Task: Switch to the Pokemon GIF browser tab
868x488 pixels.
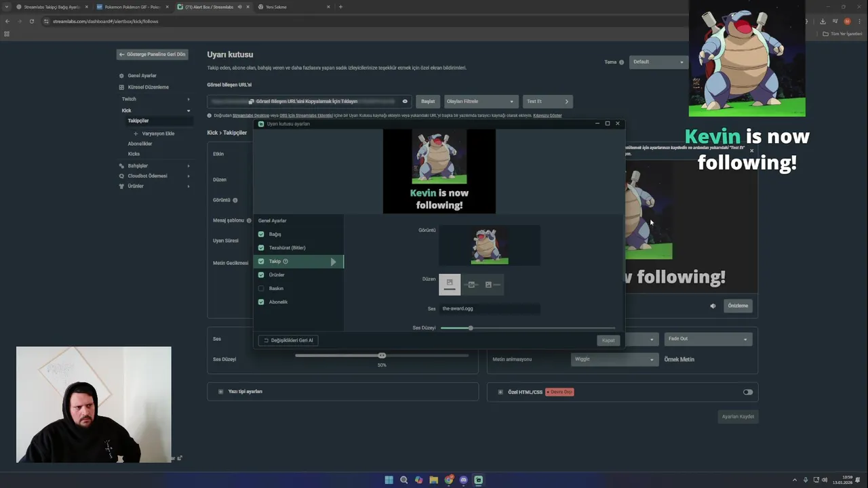Action: click(132, 7)
